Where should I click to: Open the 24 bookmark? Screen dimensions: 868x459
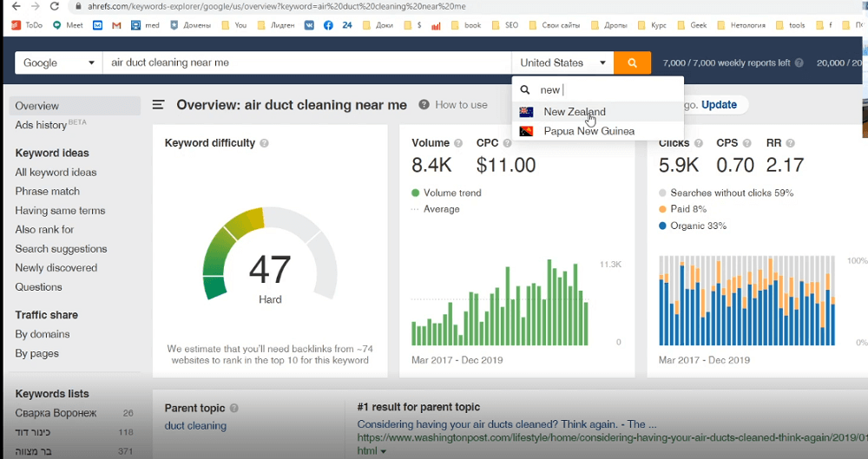click(x=347, y=25)
